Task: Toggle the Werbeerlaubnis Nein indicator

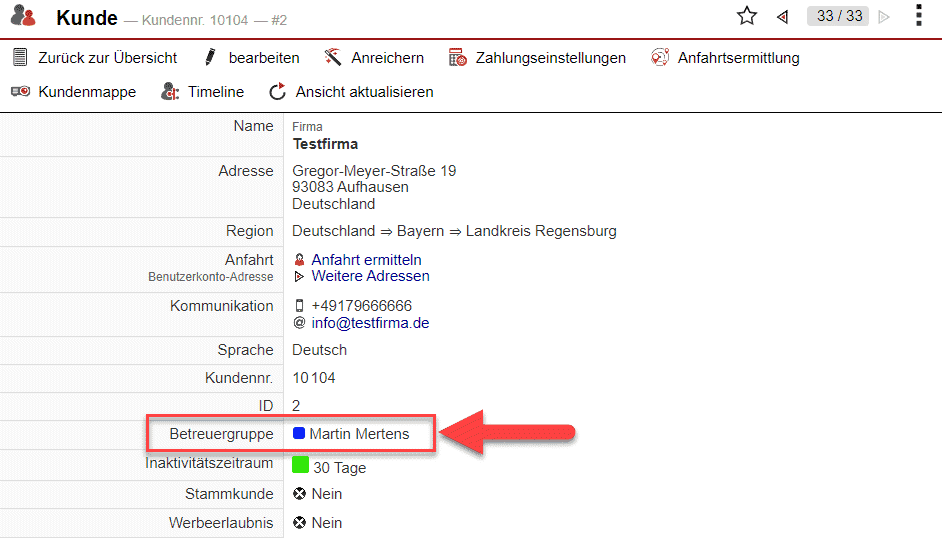Action: pyautogui.click(x=298, y=523)
